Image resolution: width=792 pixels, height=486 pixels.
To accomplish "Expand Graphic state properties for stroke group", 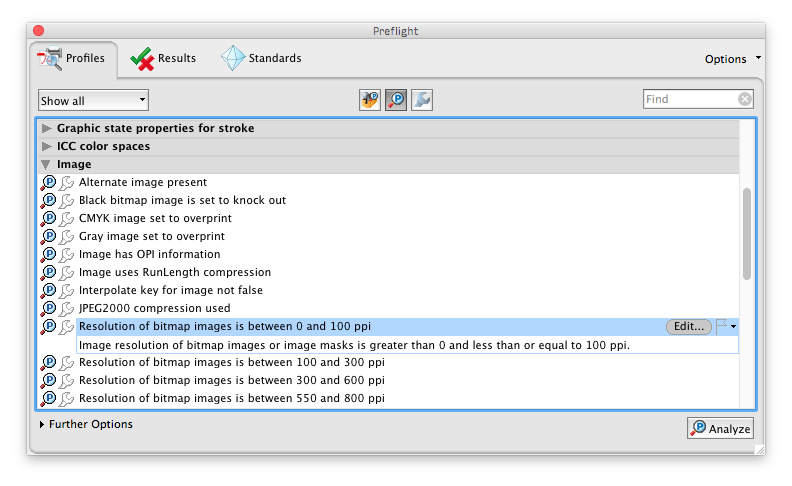I will tap(46, 128).
